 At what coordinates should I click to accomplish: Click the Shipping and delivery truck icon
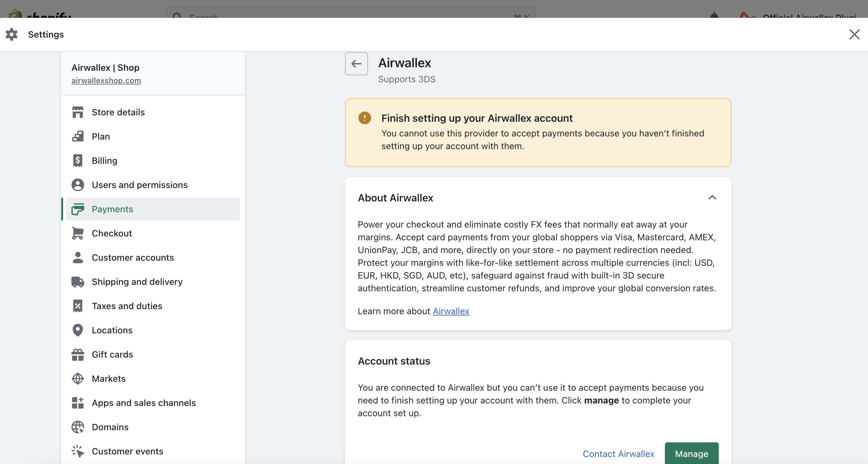pos(77,282)
